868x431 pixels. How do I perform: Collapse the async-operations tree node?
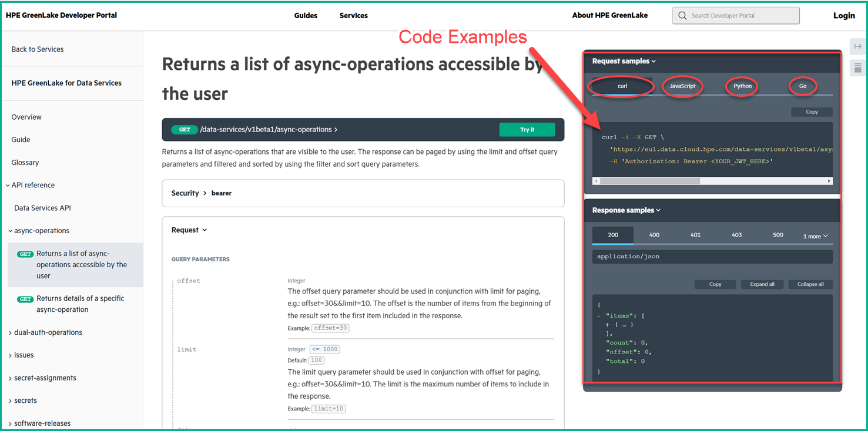(11, 231)
